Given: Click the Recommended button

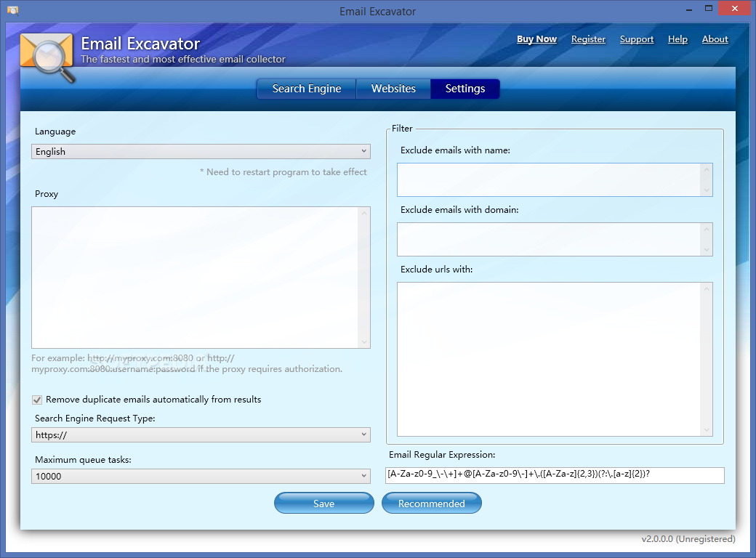Looking at the screenshot, I should pyautogui.click(x=432, y=503).
